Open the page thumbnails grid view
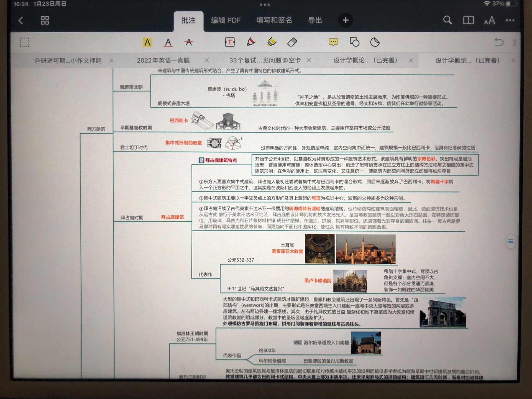Viewport: 532px width, 399px height. (45, 20)
